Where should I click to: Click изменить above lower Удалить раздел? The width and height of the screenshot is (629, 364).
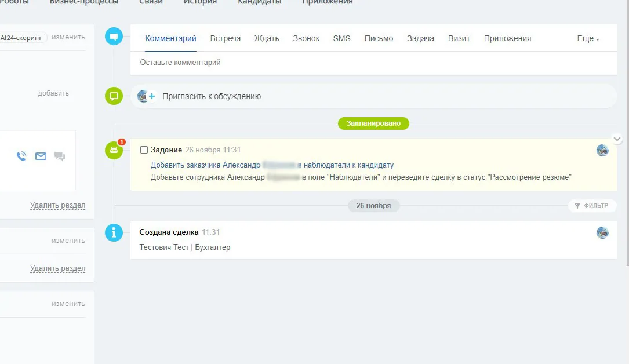coord(68,241)
